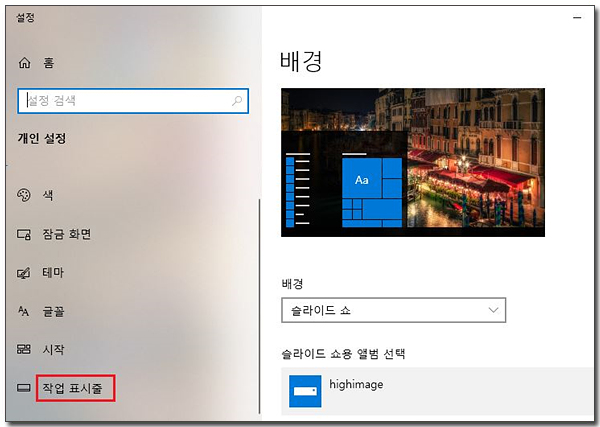Open the 색 color settings
The width and height of the screenshot is (600, 427).
pyautogui.click(x=48, y=196)
